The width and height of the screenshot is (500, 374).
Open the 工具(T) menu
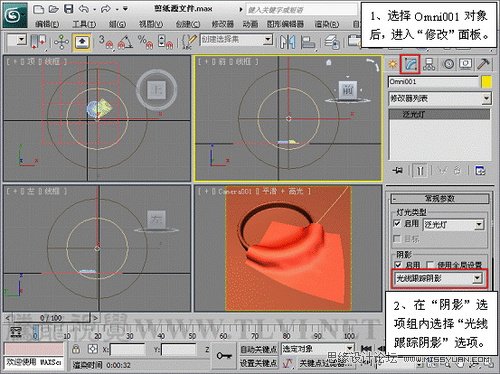point(84,24)
